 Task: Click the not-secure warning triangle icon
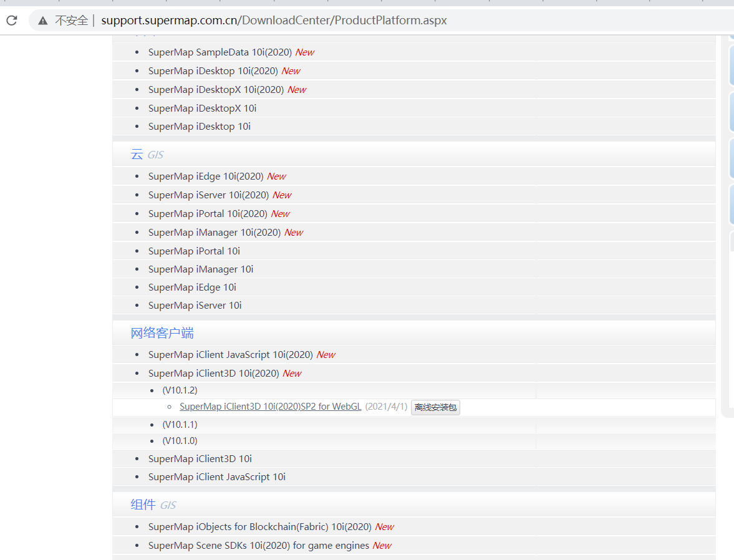[42, 20]
